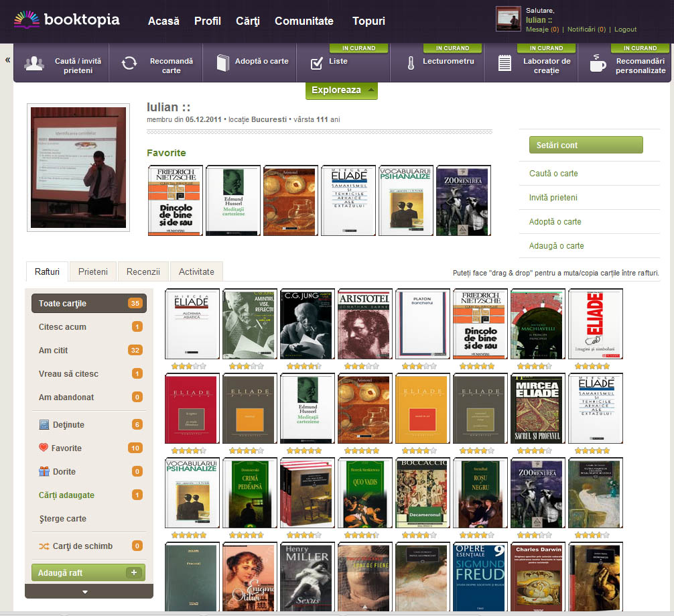Open the Sigmund Freud Opere Esențiale cover
Screen dimensions: 674x616
coord(480,576)
